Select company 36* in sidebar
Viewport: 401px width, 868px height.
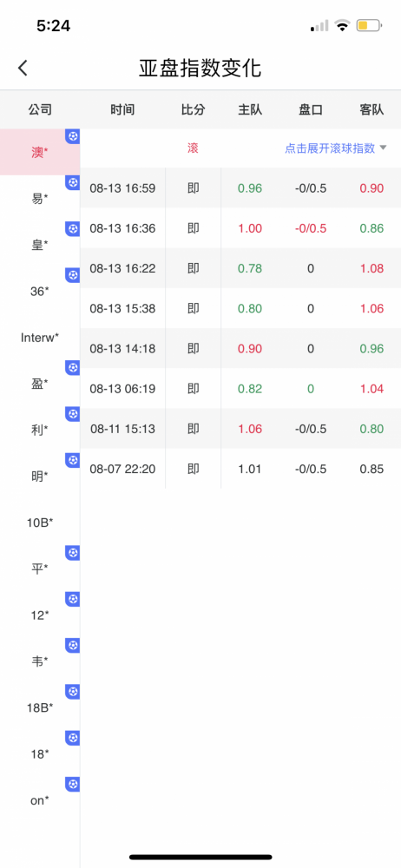pyautogui.click(x=40, y=291)
